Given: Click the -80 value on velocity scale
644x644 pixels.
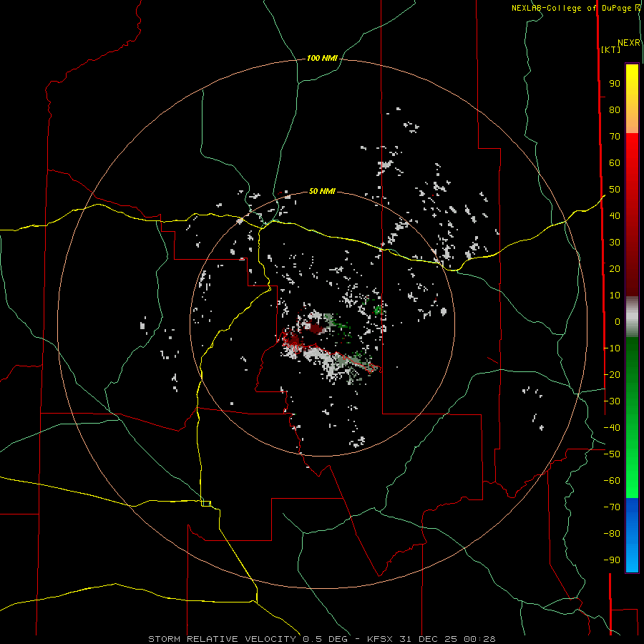Looking at the screenshot, I should 612,534.
